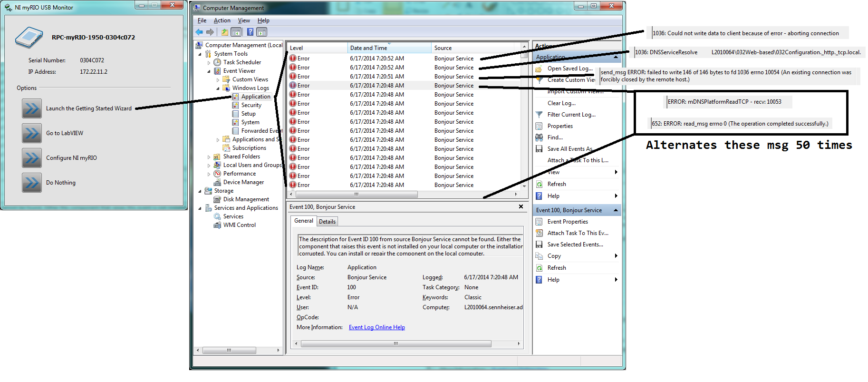Click the Event Properties icon

pyautogui.click(x=539, y=222)
